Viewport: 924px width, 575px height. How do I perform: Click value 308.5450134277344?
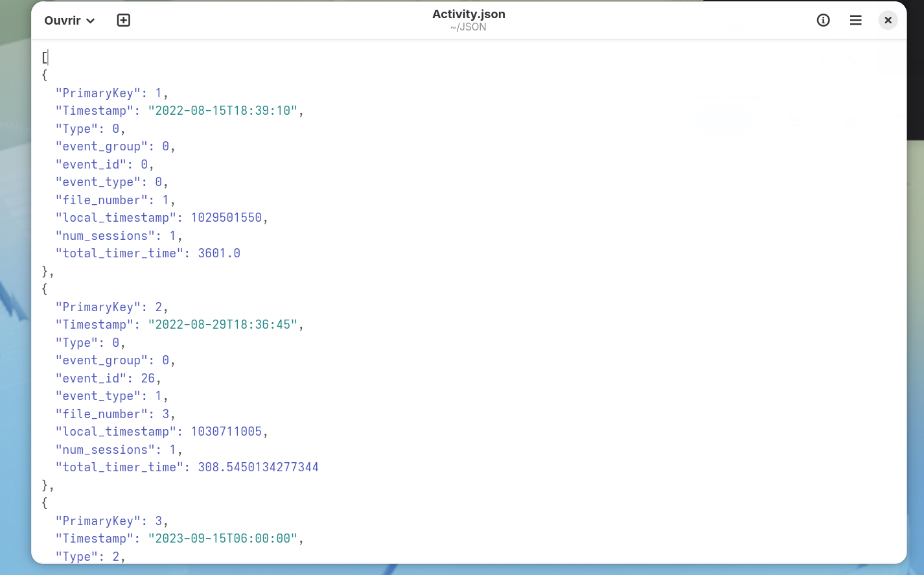[258, 467]
